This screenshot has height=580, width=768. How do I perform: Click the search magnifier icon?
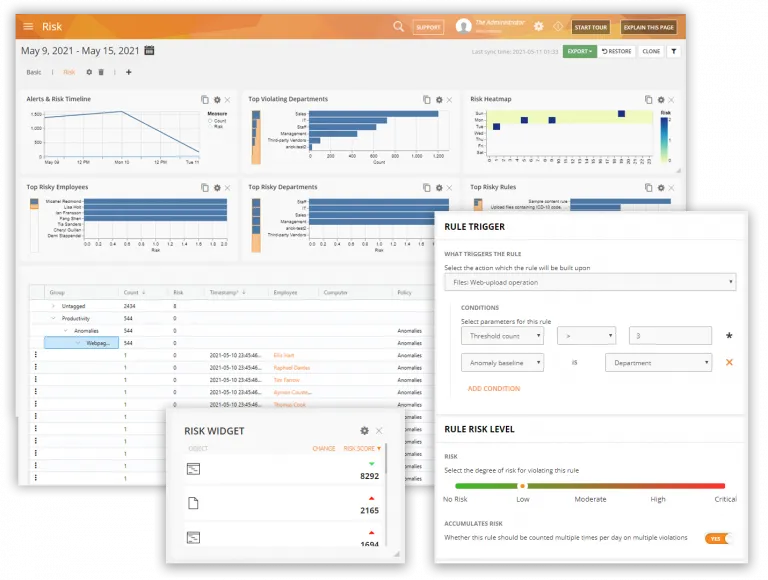click(x=399, y=26)
